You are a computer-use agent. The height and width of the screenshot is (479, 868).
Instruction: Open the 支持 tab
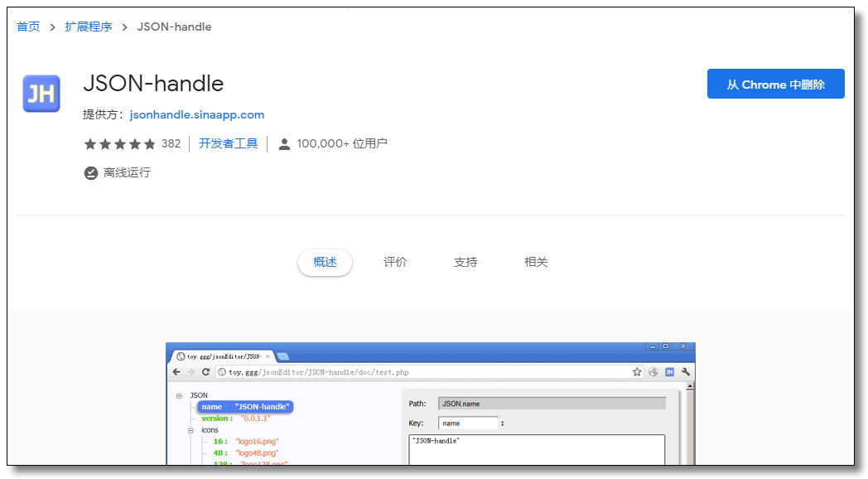point(465,262)
